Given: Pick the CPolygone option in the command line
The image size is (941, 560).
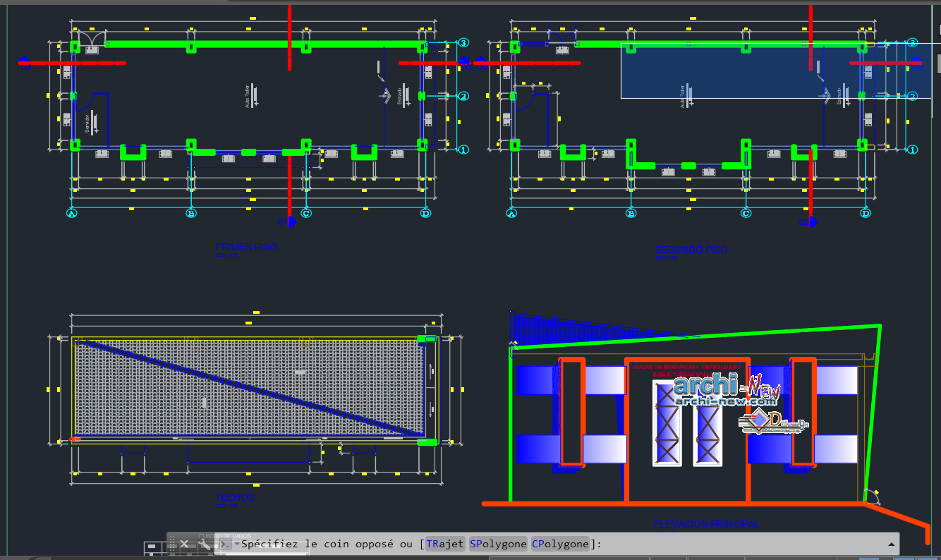Looking at the screenshot, I should tap(561, 544).
